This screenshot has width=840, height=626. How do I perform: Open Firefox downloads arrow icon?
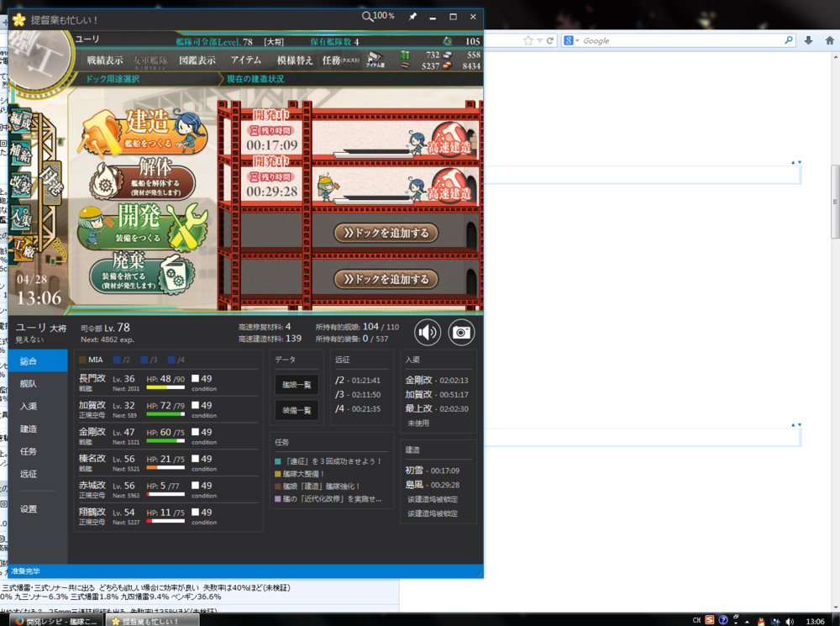808,40
